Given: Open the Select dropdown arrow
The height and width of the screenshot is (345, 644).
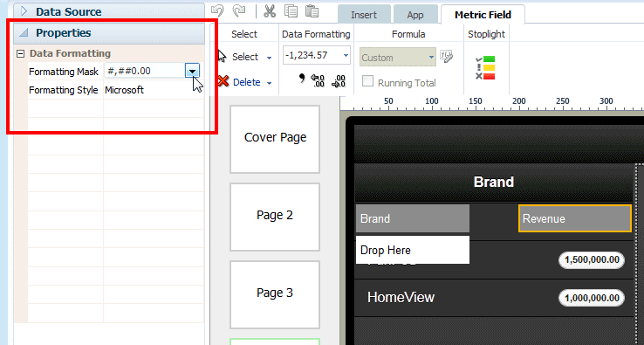Looking at the screenshot, I should point(270,58).
